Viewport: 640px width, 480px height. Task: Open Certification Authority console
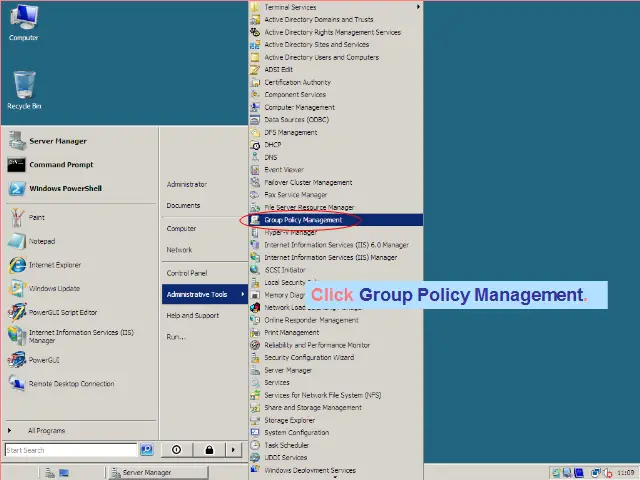[336, 82]
